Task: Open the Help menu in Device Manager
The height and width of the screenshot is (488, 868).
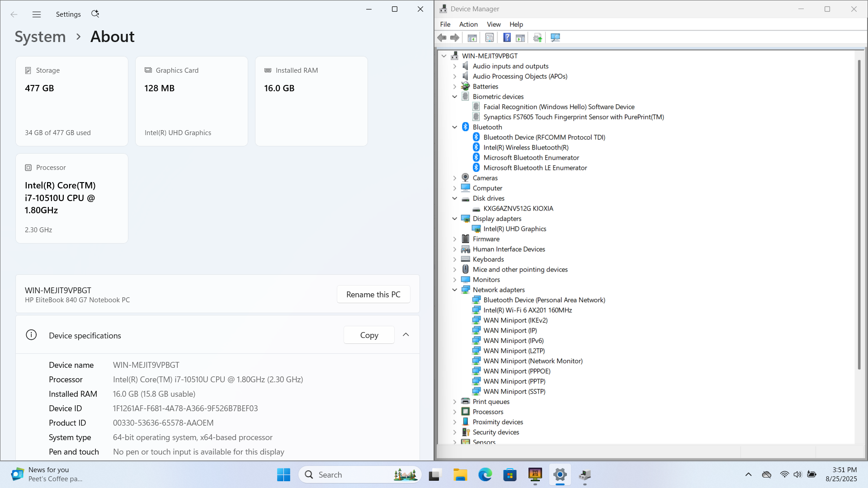Action: tap(516, 24)
